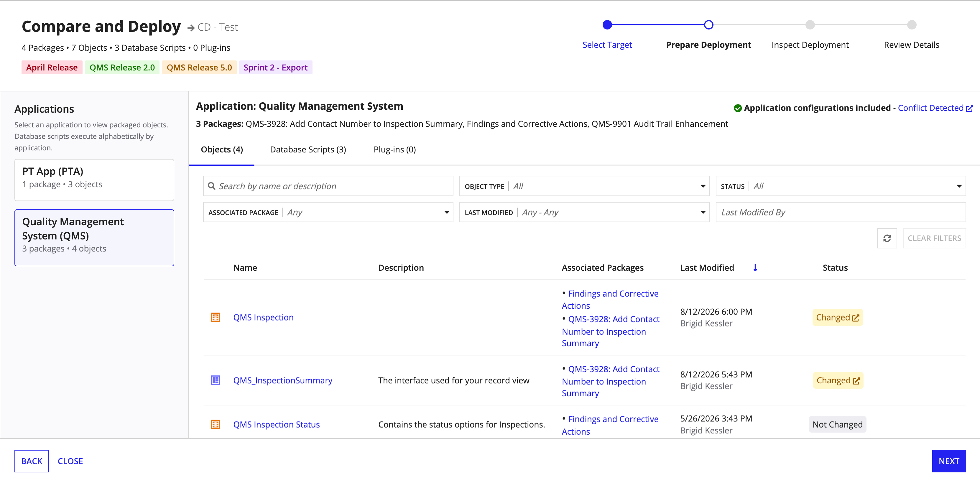Focus the Search by name or description field

[328, 186]
